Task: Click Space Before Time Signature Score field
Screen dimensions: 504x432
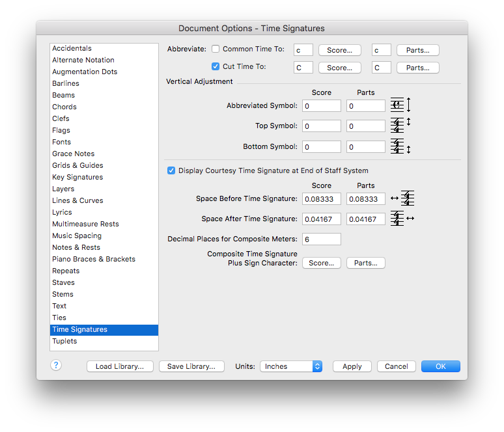Action: [x=322, y=199]
